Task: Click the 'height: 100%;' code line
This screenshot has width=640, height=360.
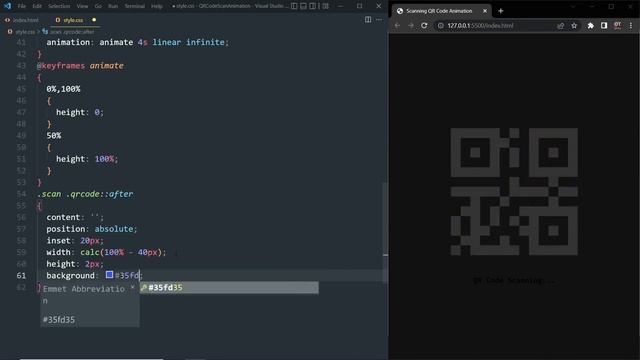Action: (87, 159)
